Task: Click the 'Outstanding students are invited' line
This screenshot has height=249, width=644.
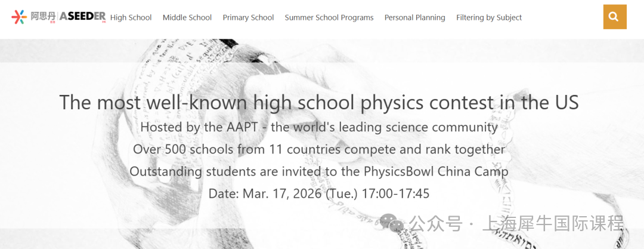Action: [x=319, y=171]
